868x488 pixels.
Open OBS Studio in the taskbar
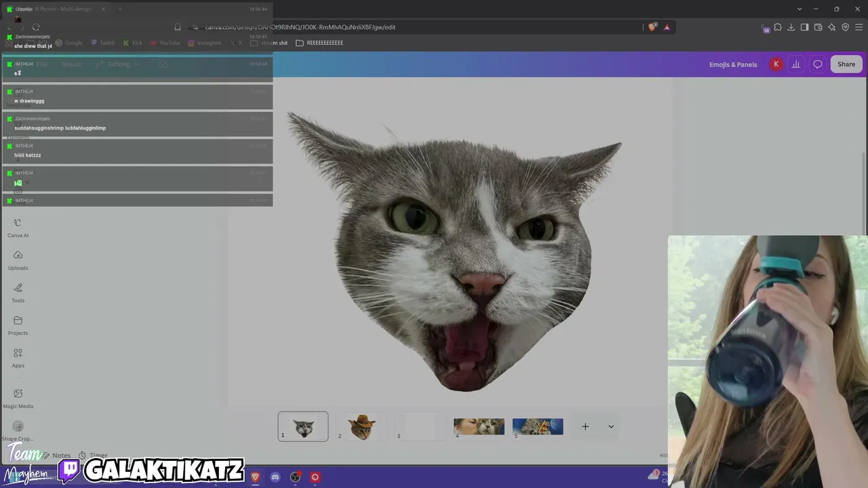tap(295, 477)
